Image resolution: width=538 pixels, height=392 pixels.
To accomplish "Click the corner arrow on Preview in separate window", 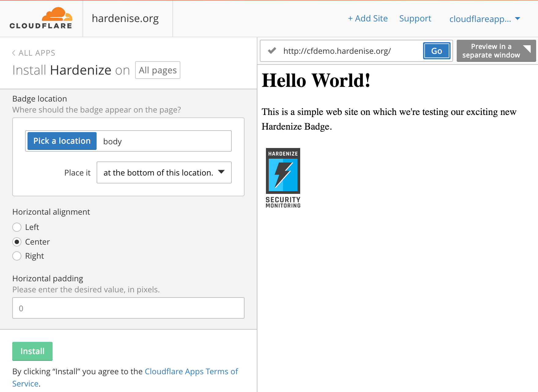I will 527,49.
